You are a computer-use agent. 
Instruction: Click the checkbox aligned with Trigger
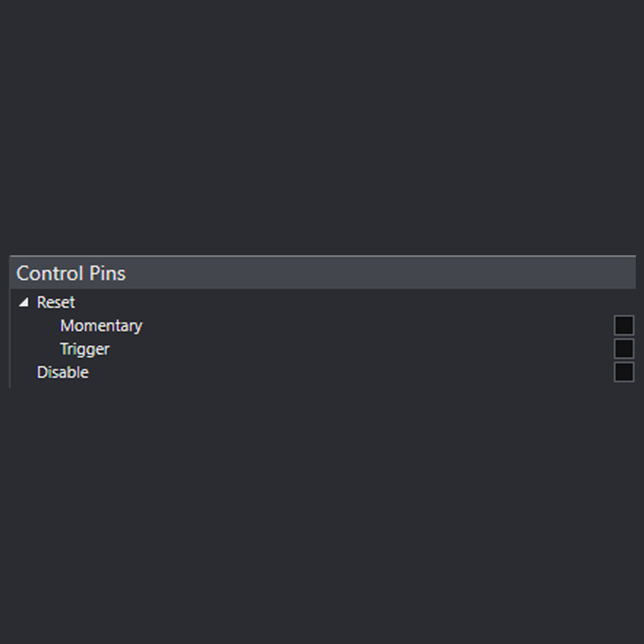click(623, 348)
